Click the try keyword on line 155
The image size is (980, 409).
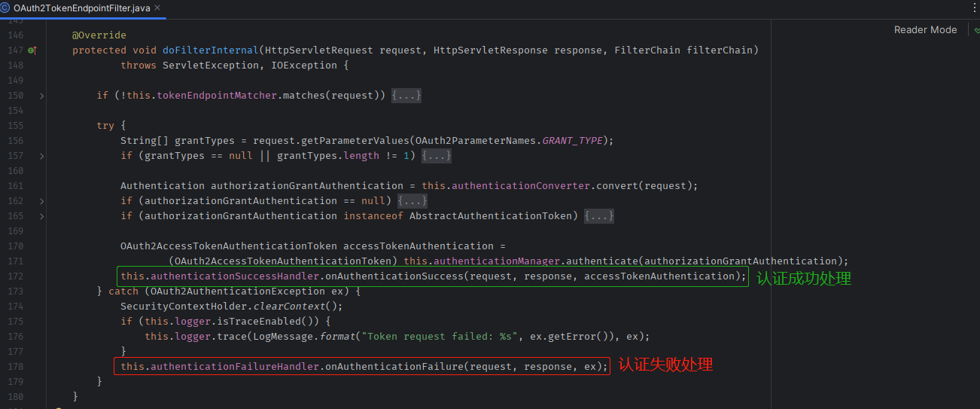pos(105,126)
